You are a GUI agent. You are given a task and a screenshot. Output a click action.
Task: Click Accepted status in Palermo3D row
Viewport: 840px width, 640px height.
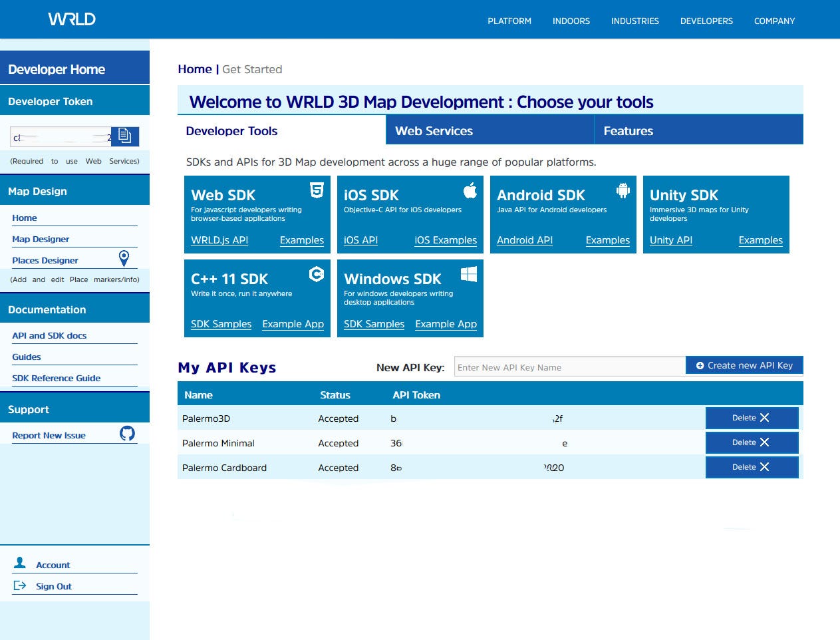[338, 418]
